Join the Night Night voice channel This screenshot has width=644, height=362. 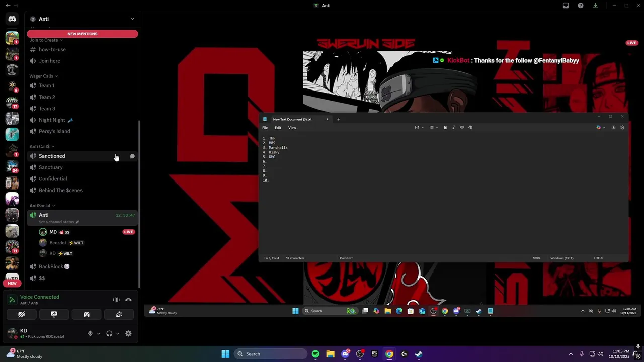tap(83, 120)
